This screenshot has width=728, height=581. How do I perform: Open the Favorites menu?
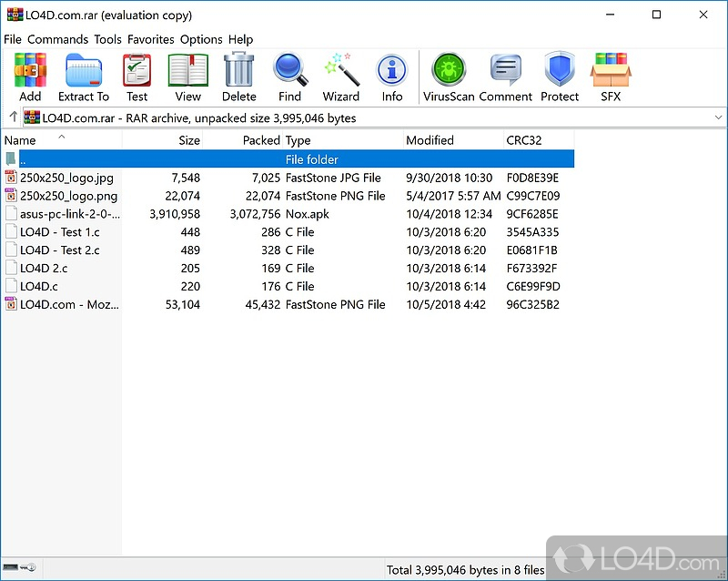point(151,39)
